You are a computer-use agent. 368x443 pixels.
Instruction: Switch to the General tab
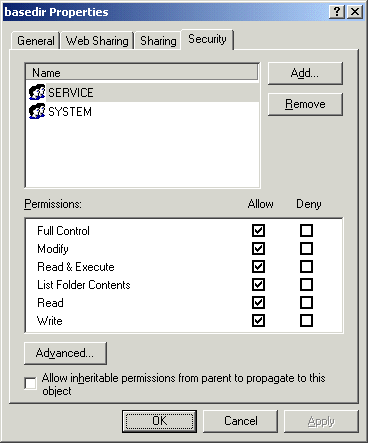click(x=36, y=41)
